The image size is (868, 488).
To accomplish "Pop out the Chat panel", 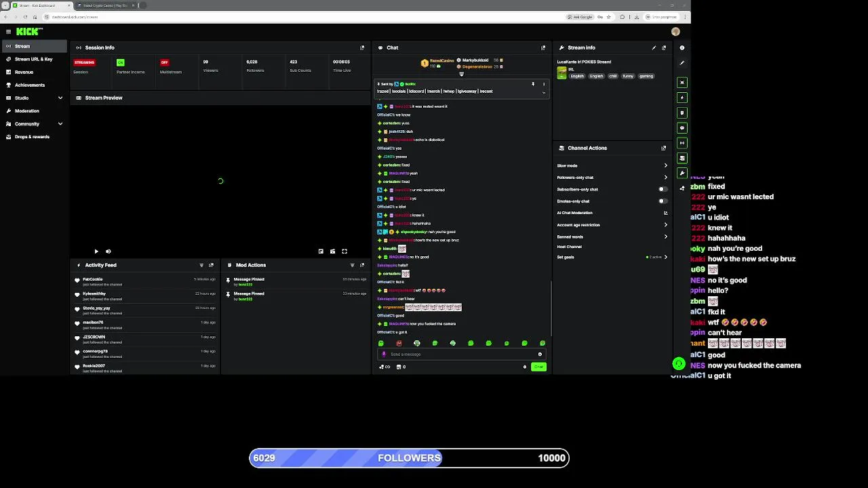I will [543, 47].
